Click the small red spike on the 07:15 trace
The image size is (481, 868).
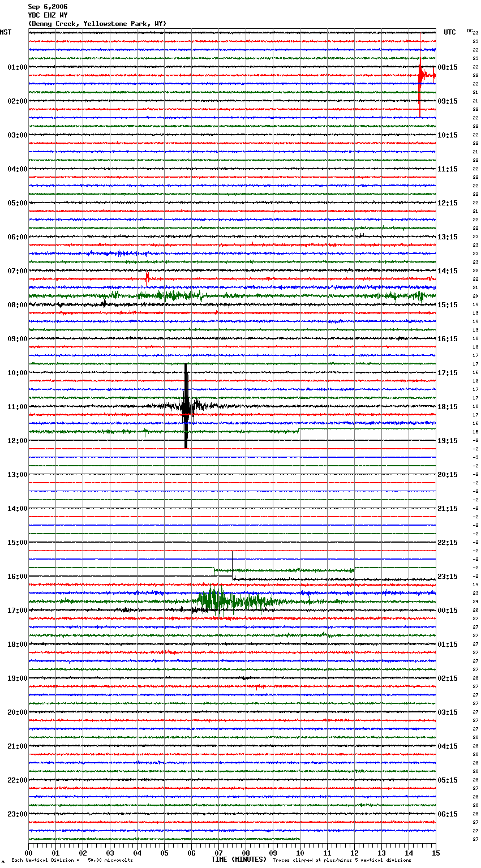coord(147,278)
